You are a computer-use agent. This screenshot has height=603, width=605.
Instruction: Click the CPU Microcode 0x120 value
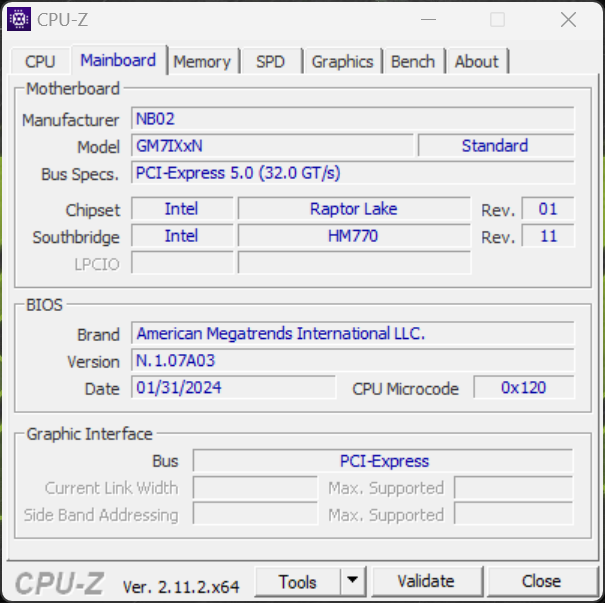coord(524,387)
